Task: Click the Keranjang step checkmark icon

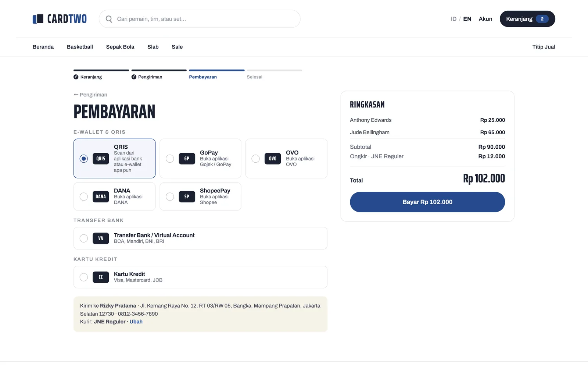Action: tap(76, 77)
